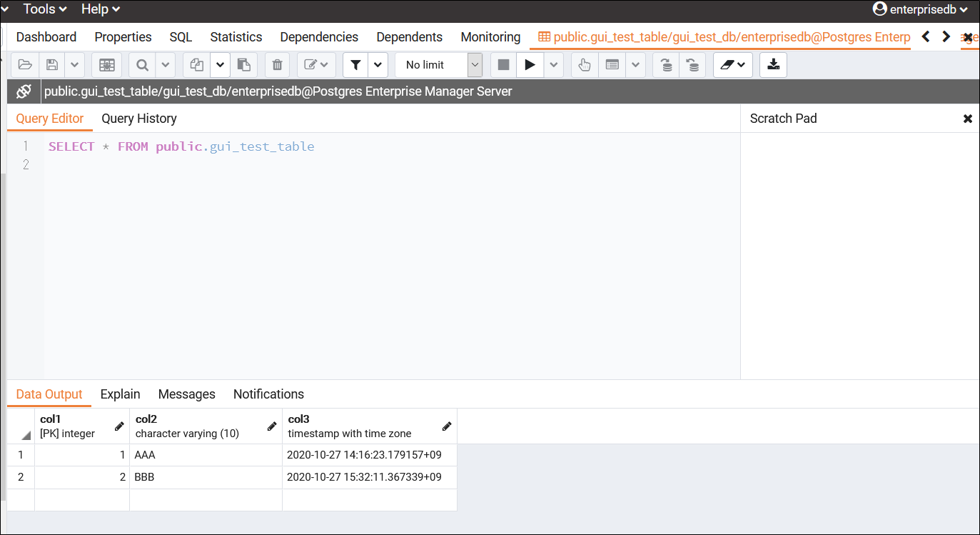Switch to the Dependents tab

tap(410, 37)
